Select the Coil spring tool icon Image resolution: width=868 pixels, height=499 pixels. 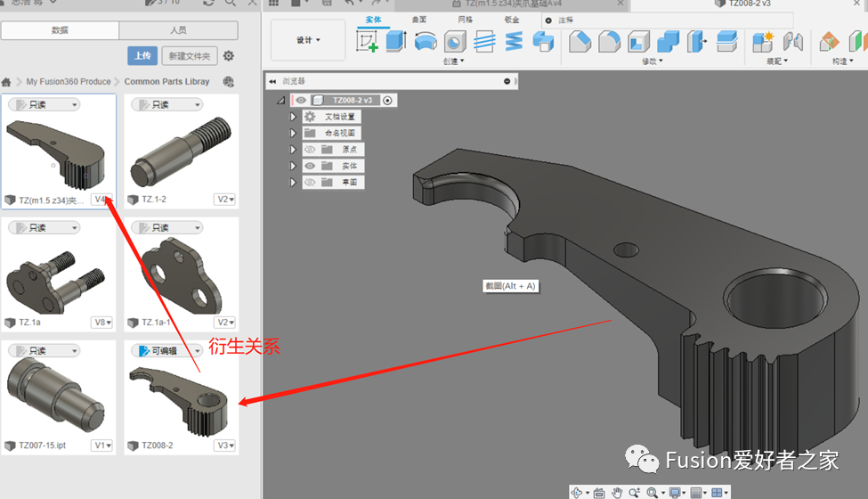tap(514, 41)
